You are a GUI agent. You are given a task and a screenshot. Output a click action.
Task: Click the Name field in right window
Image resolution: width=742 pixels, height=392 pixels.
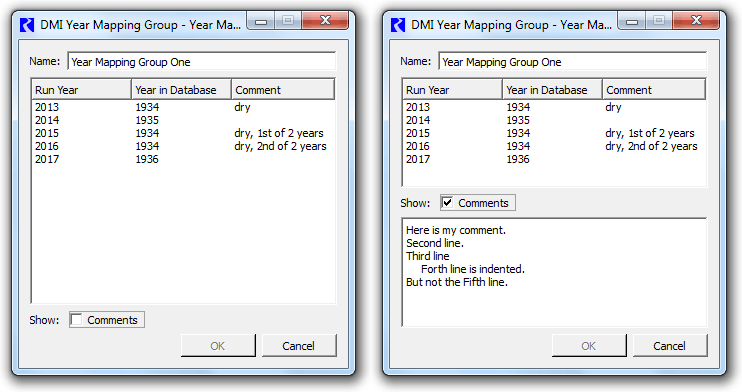point(573,62)
